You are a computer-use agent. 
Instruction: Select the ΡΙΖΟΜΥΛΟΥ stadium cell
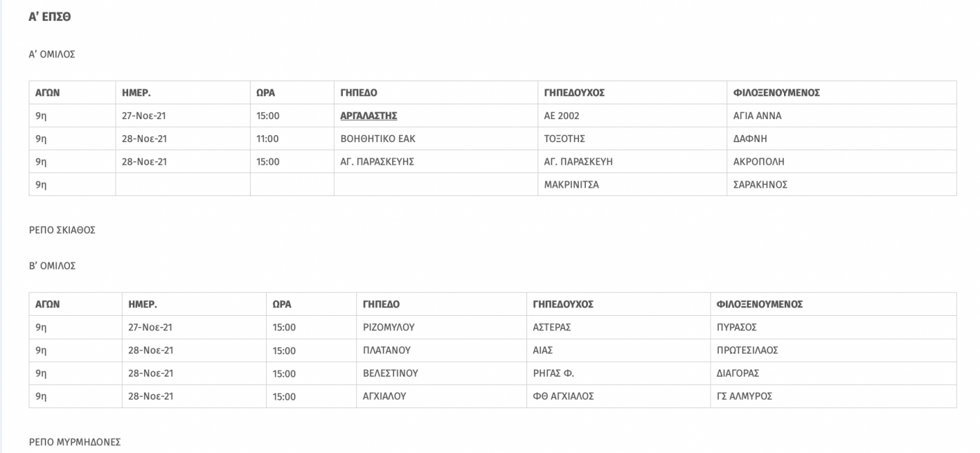(x=442, y=327)
